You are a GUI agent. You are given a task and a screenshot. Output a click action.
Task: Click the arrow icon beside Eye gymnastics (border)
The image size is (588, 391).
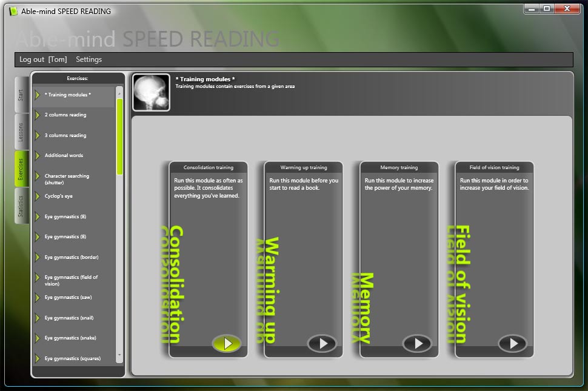click(x=38, y=257)
